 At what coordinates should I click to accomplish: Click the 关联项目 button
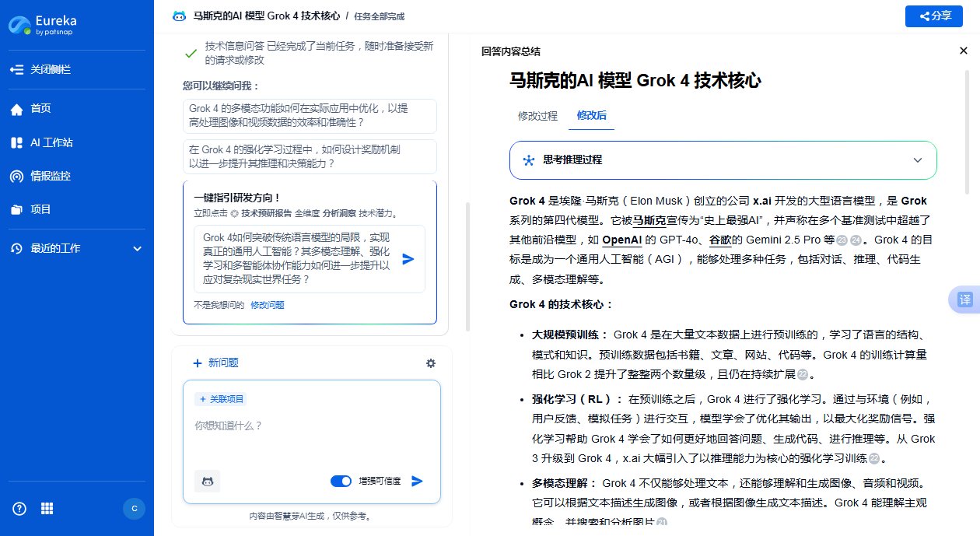220,399
